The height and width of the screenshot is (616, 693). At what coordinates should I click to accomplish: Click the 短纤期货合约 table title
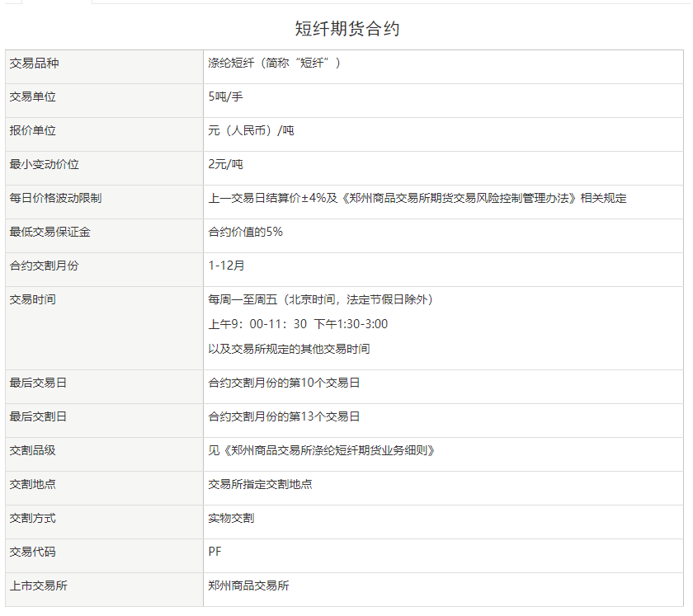346,29
